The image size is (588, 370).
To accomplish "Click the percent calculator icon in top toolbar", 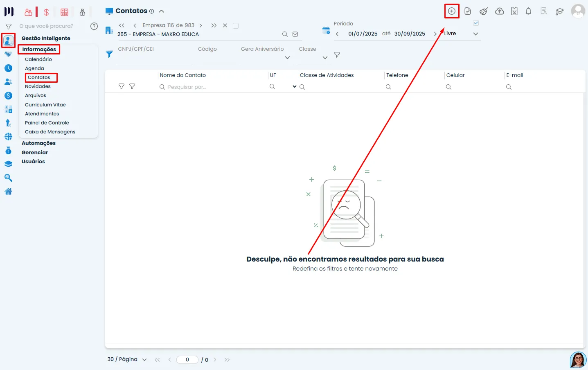I will 514,11.
